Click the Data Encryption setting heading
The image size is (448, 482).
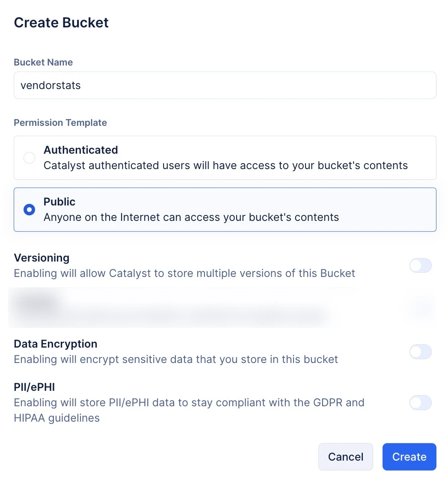pyautogui.click(x=56, y=344)
